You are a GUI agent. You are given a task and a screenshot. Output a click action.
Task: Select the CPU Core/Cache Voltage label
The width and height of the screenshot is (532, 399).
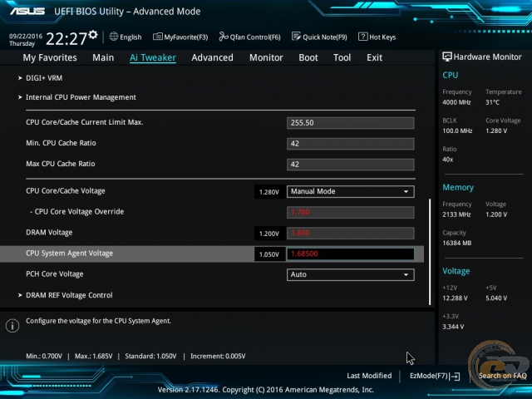(x=66, y=191)
